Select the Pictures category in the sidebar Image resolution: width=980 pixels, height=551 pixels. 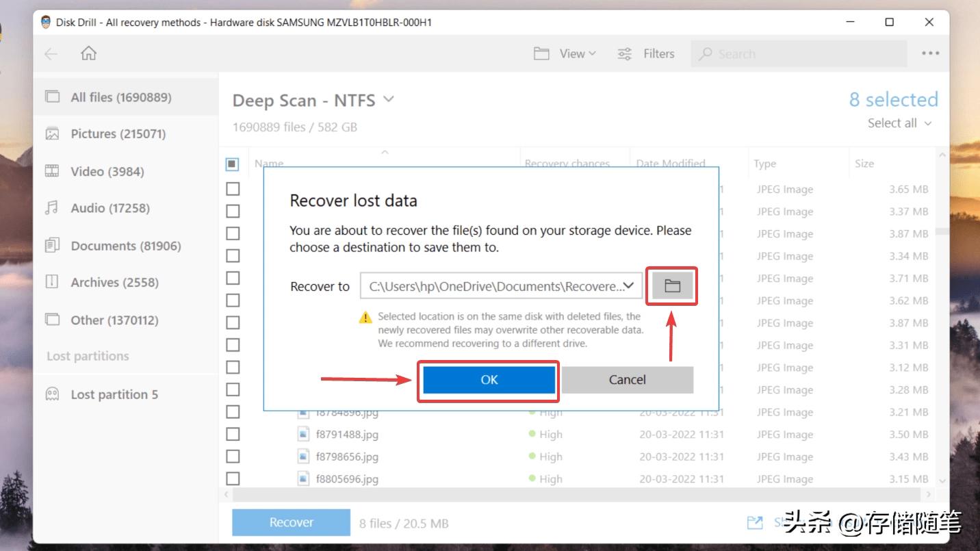(118, 134)
